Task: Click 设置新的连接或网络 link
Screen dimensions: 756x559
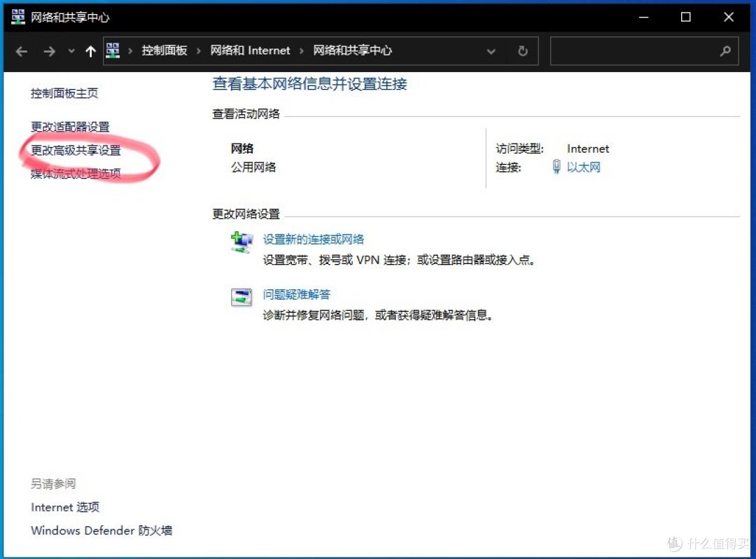Action: tap(314, 240)
